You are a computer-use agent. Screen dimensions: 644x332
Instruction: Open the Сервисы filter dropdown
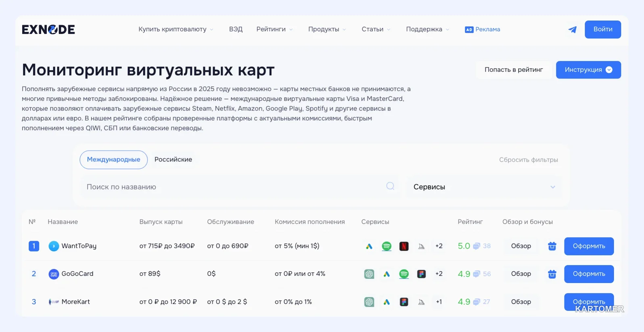pyautogui.click(x=484, y=187)
